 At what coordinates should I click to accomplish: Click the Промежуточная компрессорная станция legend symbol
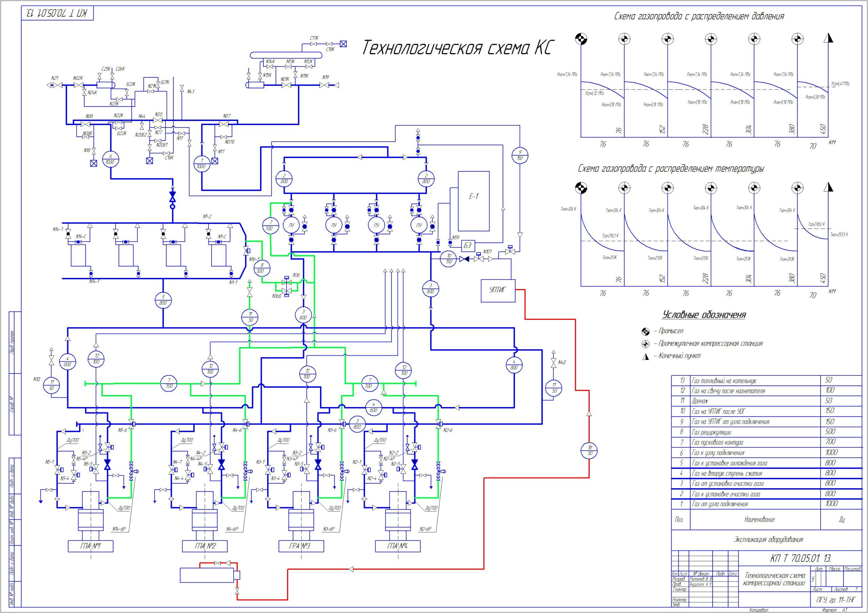(x=646, y=344)
